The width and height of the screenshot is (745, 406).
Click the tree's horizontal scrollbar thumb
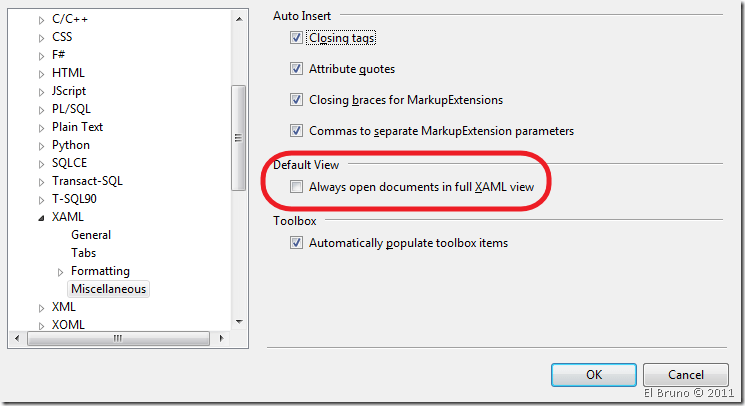tap(117, 339)
